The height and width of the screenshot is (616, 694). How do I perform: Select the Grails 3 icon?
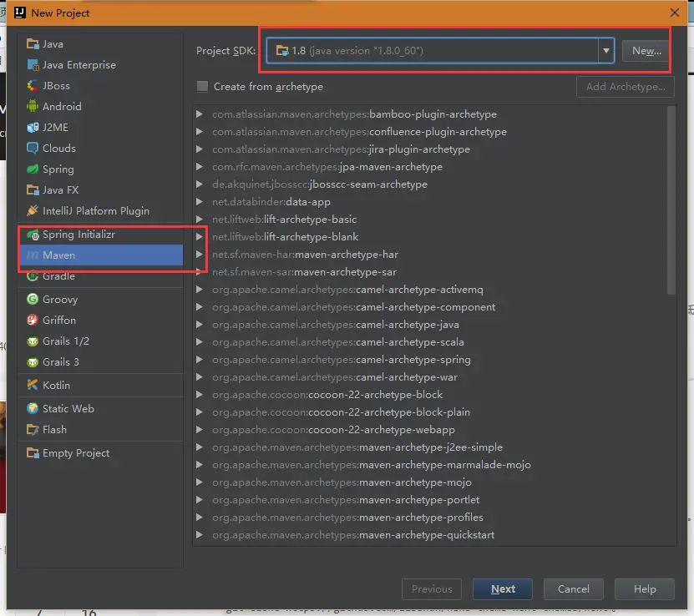[x=33, y=362]
